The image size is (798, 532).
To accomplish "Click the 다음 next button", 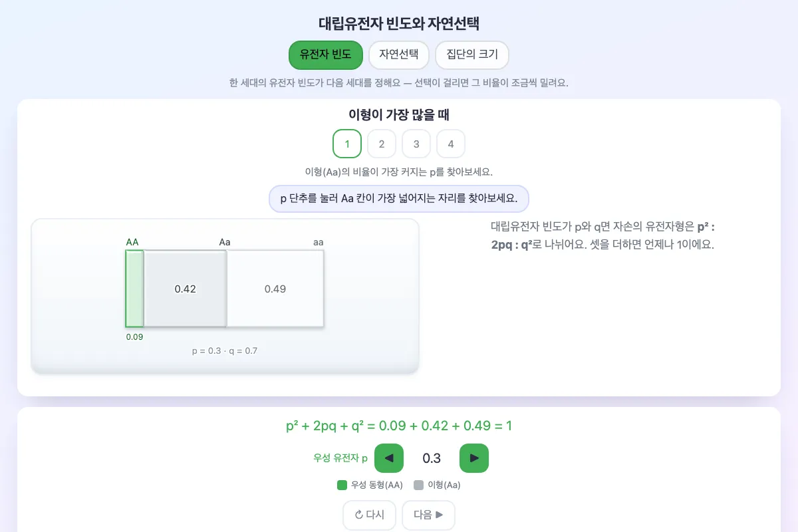I will 429,515.
